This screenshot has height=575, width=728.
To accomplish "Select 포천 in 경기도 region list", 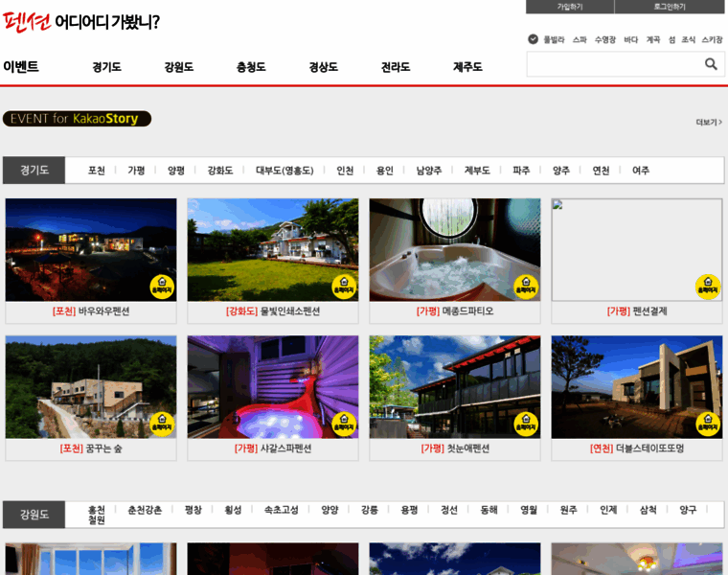I will pos(97,171).
